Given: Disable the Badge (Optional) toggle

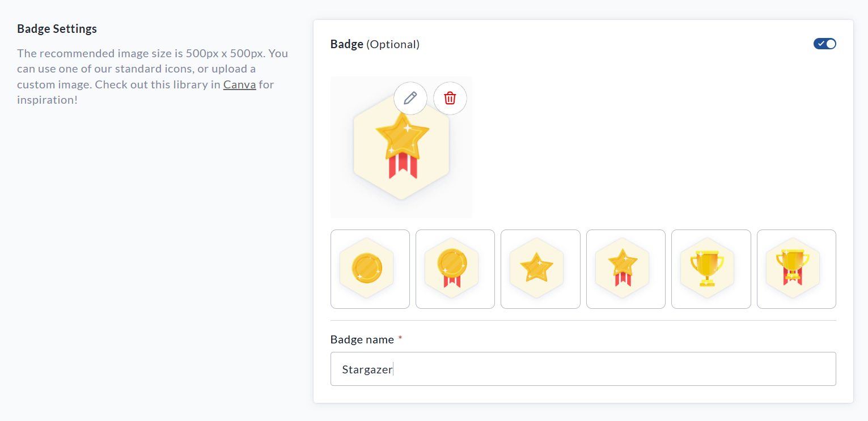Looking at the screenshot, I should 824,44.
